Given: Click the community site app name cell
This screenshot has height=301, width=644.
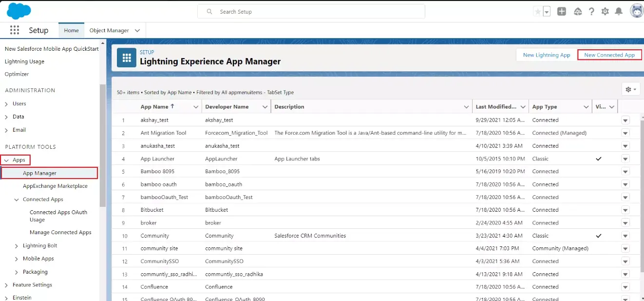Looking at the screenshot, I should [159, 248].
